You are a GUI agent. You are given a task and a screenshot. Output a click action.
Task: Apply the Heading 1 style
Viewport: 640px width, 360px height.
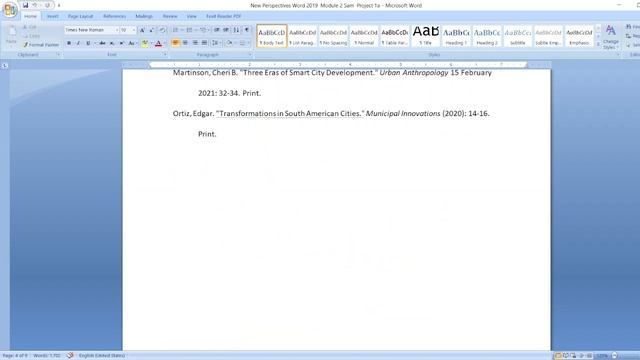(456, 36)
